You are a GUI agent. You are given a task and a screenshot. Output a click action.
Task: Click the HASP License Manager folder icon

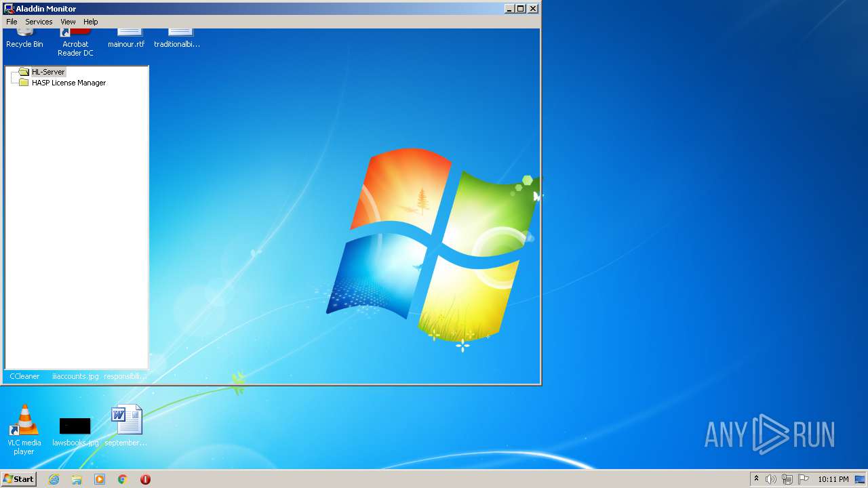click(x=24, y=83)
